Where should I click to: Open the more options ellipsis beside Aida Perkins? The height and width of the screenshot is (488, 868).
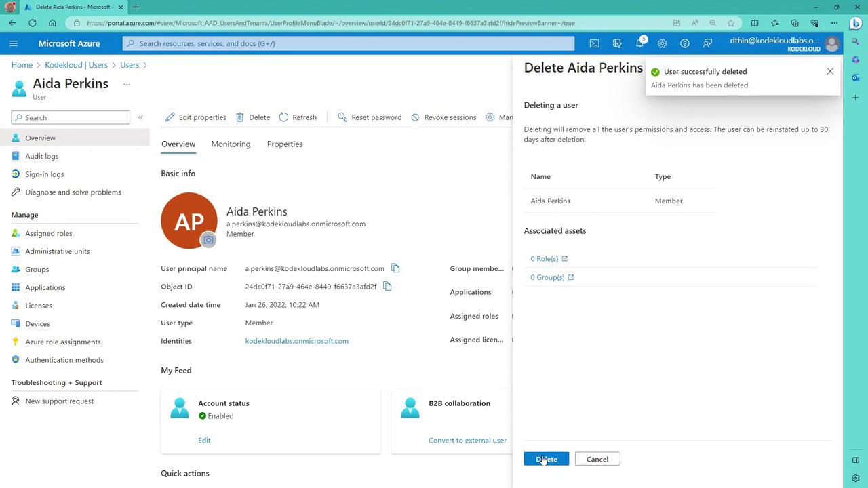point(126,84)
